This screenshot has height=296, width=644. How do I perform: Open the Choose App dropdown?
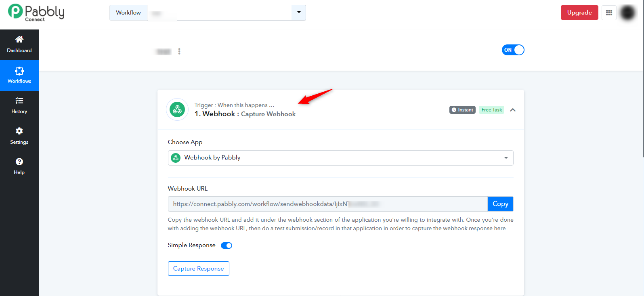click(340, 158)
